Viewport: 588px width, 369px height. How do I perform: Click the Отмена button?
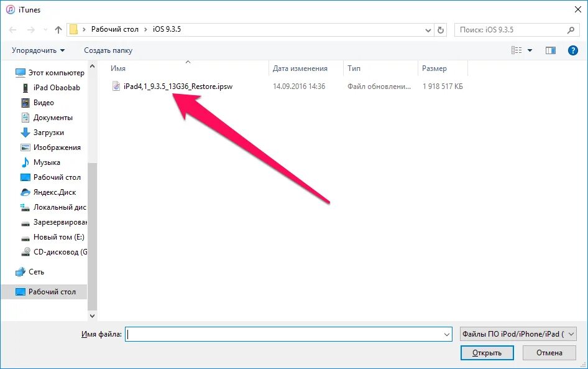[x=549, y=353]
